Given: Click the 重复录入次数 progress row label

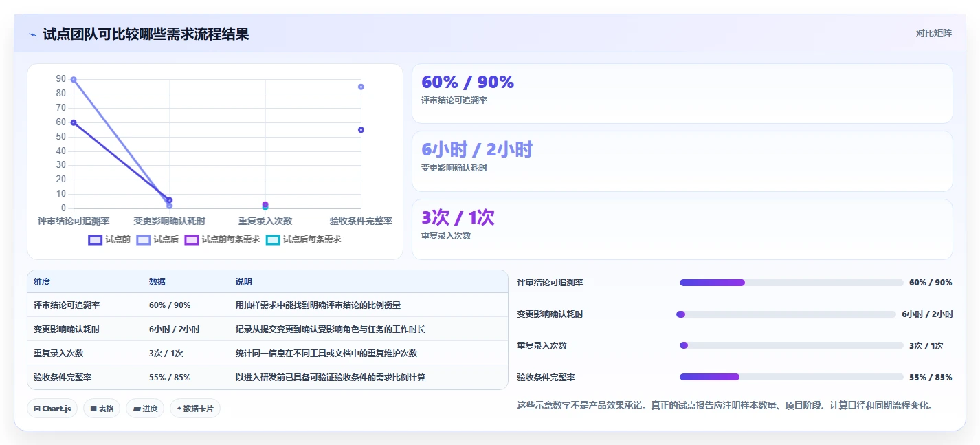Looking at the screenshot, I should (x=542, y=345).
